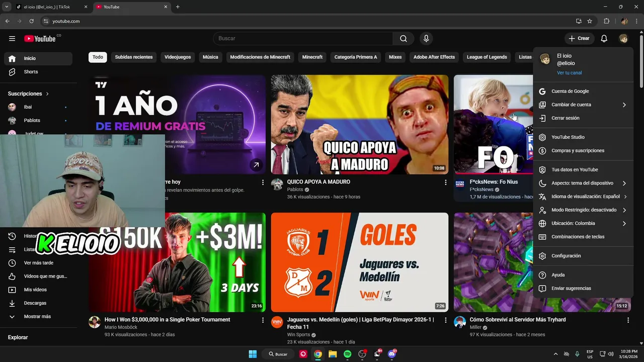Select Modificaciones de Minecraft chip

point(260,57)
